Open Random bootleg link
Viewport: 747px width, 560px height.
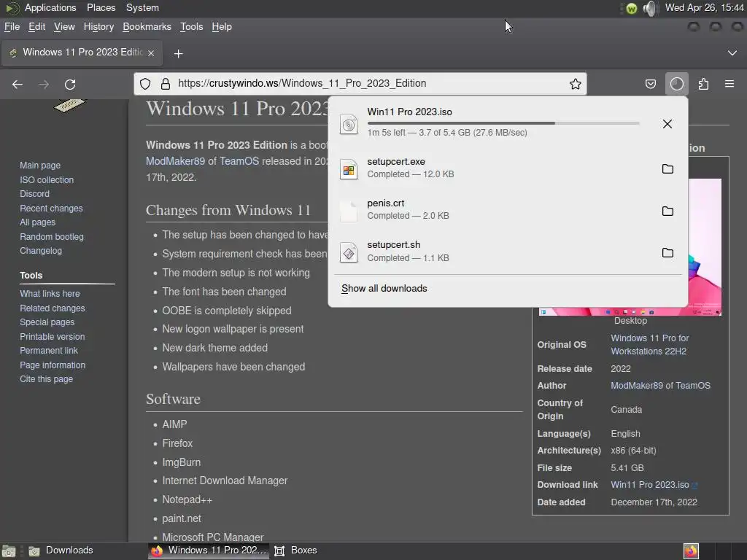52,237
